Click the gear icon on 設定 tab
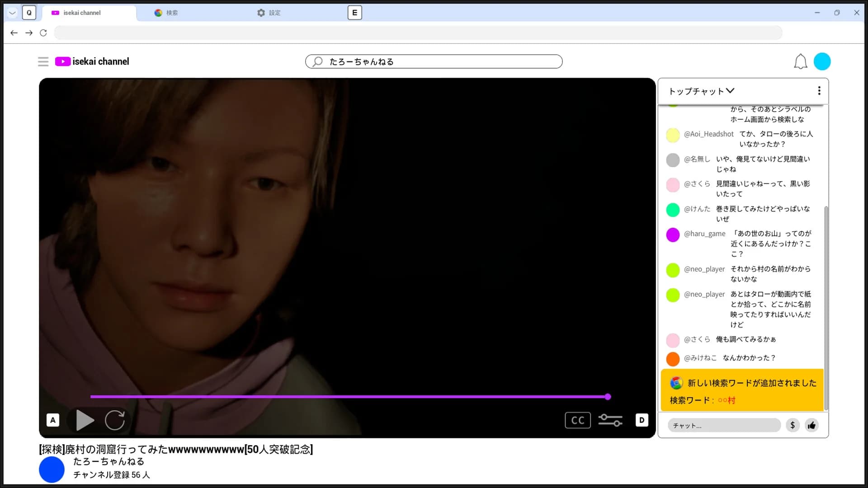 pos(261,13)
